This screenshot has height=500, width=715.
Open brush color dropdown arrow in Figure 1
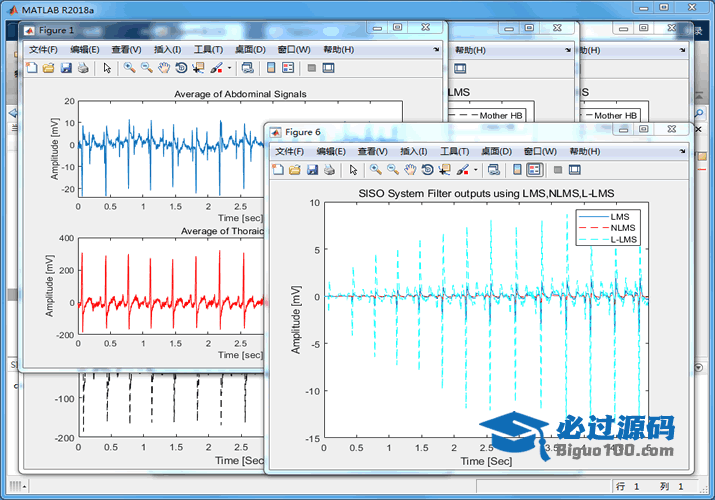229,68
